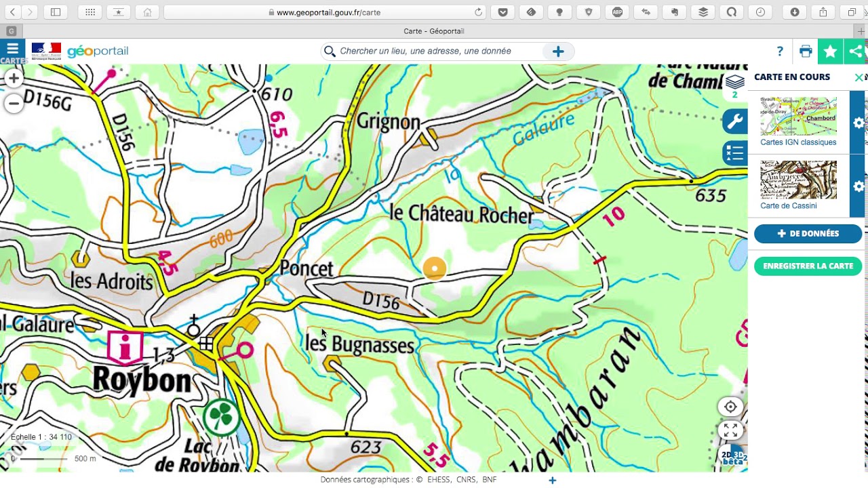
Task: Click the Échelle 1 : 34 110 text
Action: 41,437
